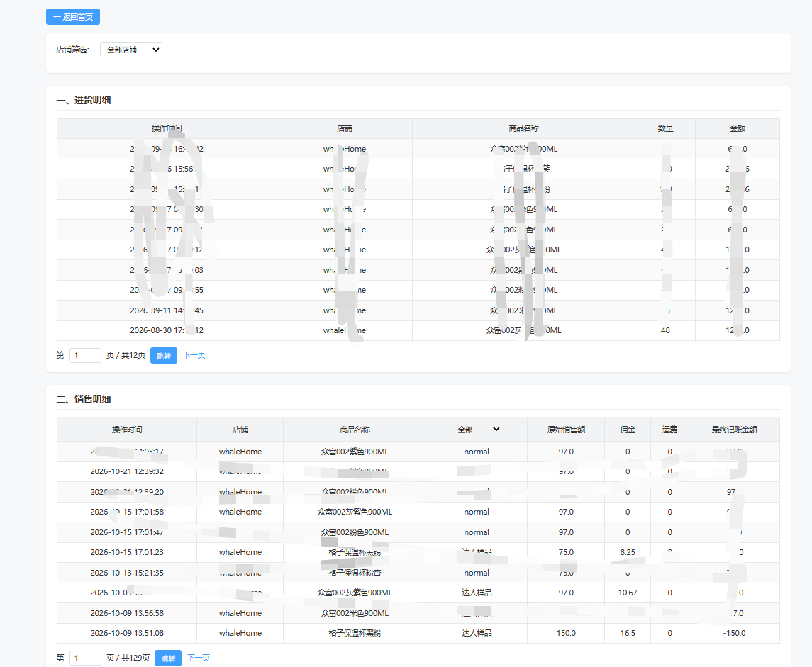
Task: Click whaleHome in the 13:51:08 row
Action: [240, 634]
